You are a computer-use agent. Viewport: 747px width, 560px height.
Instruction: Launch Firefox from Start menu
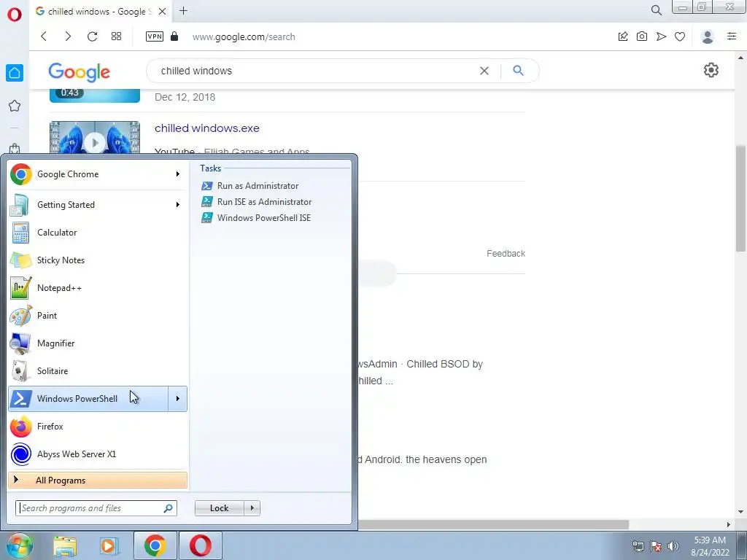pyautogui.click(x=98, y=426)
